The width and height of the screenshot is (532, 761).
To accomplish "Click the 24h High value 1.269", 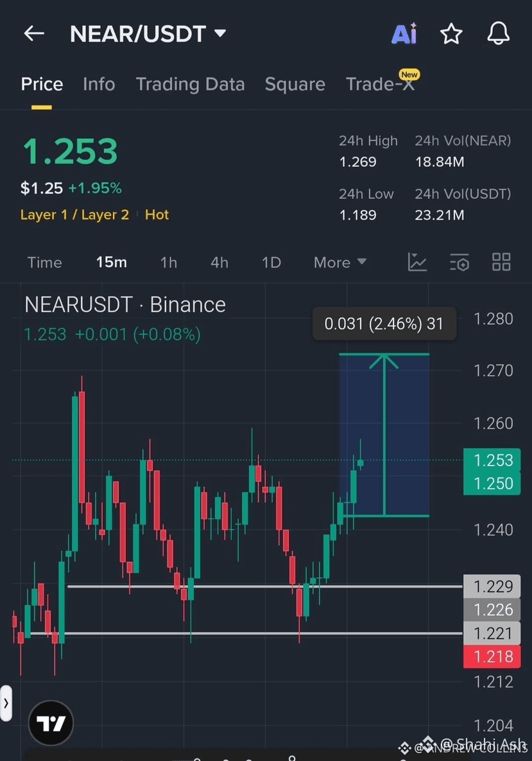I will point(358,162).
